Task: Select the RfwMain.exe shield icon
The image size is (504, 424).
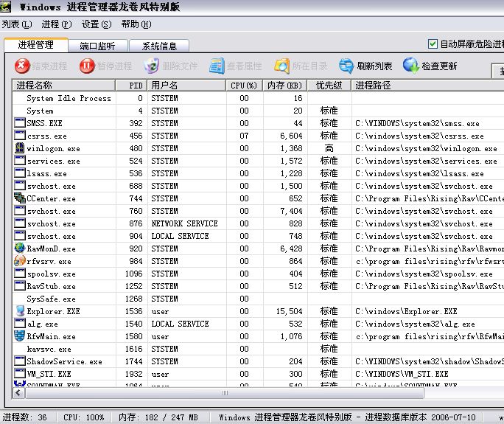Action: [20, 336]
